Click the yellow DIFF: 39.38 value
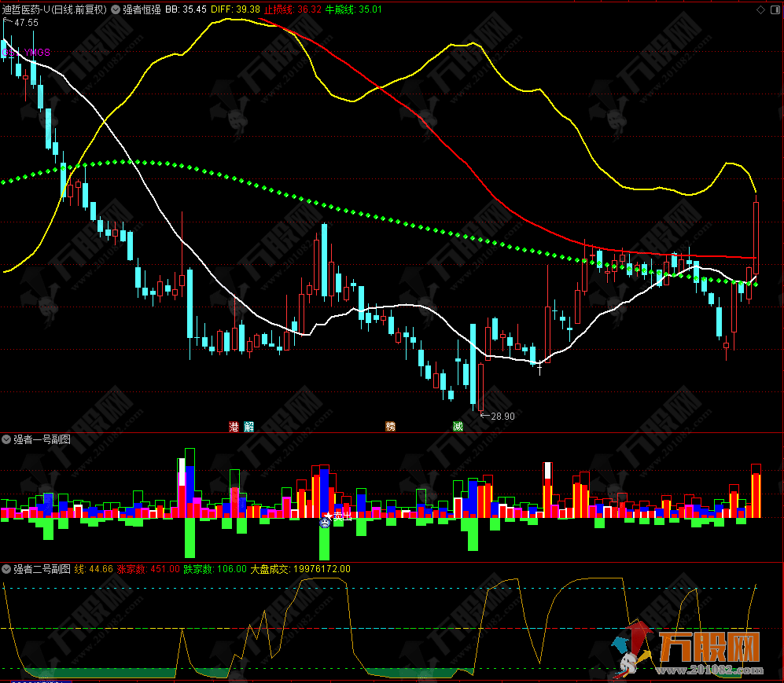This screenshot has height=683, width=784. (235, 9)
